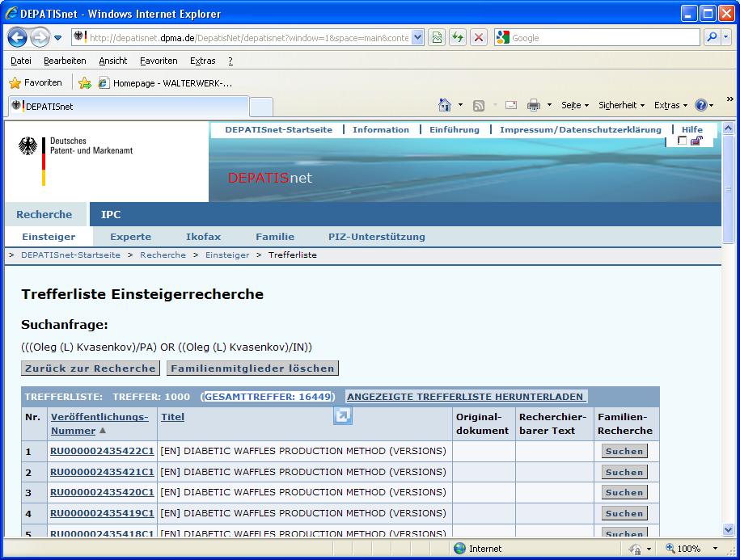Toggle the checkbox below the Hilfe link

pyautogui.click(x=682, y=141)
